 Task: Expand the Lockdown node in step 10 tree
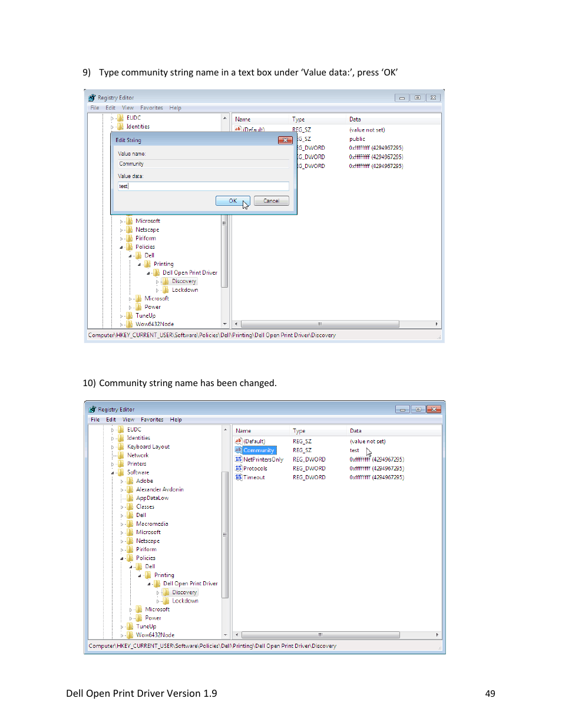[158, 601]
